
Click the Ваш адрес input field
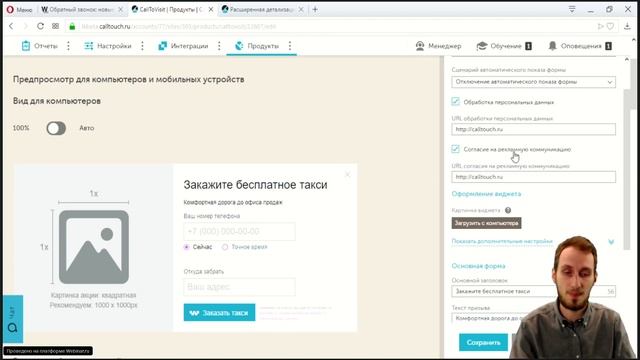pyautogui.click(x=239, y=287)
